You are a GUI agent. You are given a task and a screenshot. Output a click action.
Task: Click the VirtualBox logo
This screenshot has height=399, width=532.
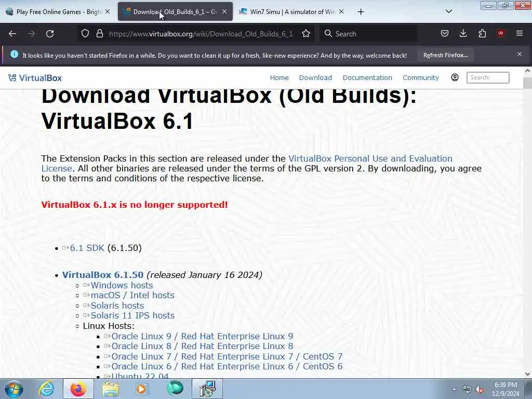pos(35,78)
